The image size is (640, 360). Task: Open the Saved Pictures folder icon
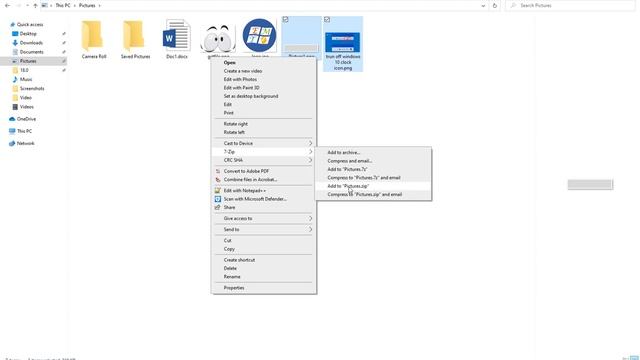pyautogui.click(x=133, y=35)
